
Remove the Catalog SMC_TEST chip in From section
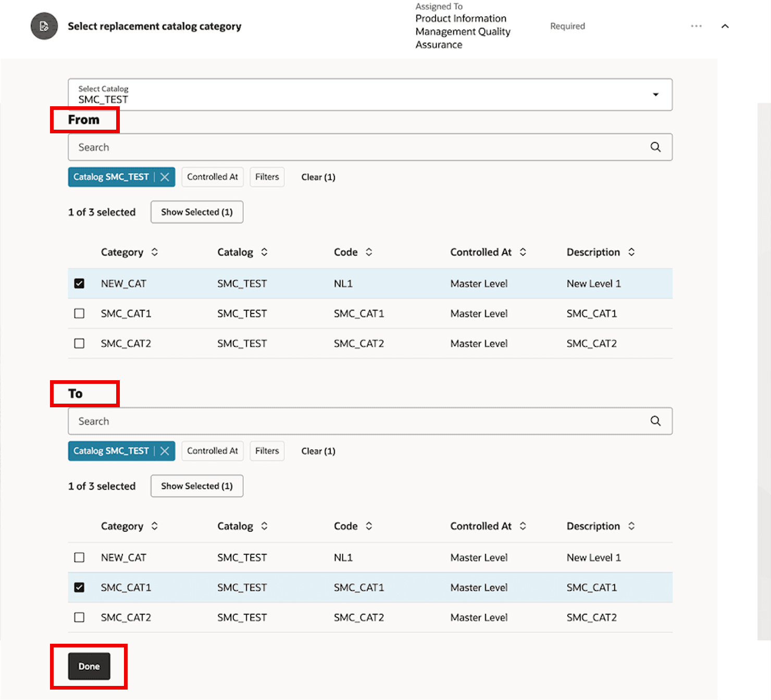(x=165, y=177)
